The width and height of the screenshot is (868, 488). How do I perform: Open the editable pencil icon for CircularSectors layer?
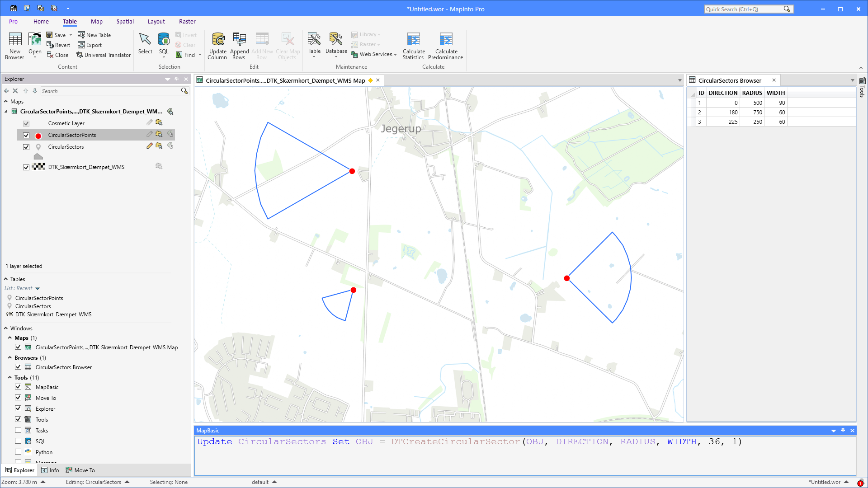[x=149, y=145]
